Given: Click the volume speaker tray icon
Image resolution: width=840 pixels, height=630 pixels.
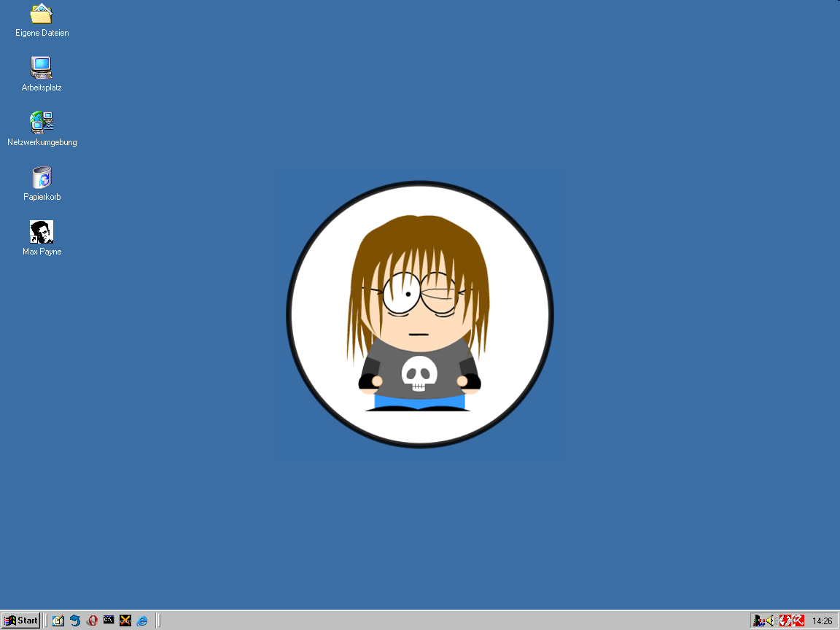Looking at the screenshot, I should [x=771, y=621].
